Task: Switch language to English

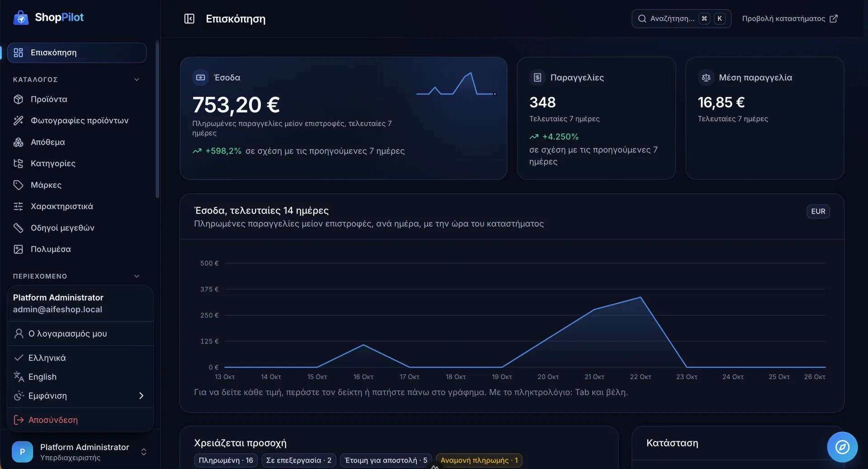Action: click(x=80, y=377)
